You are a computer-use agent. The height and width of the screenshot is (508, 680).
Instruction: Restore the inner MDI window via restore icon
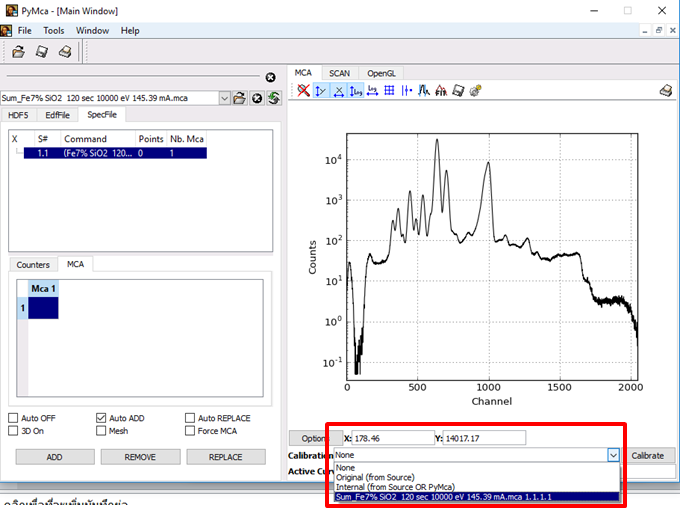click(x=659, y=30)
